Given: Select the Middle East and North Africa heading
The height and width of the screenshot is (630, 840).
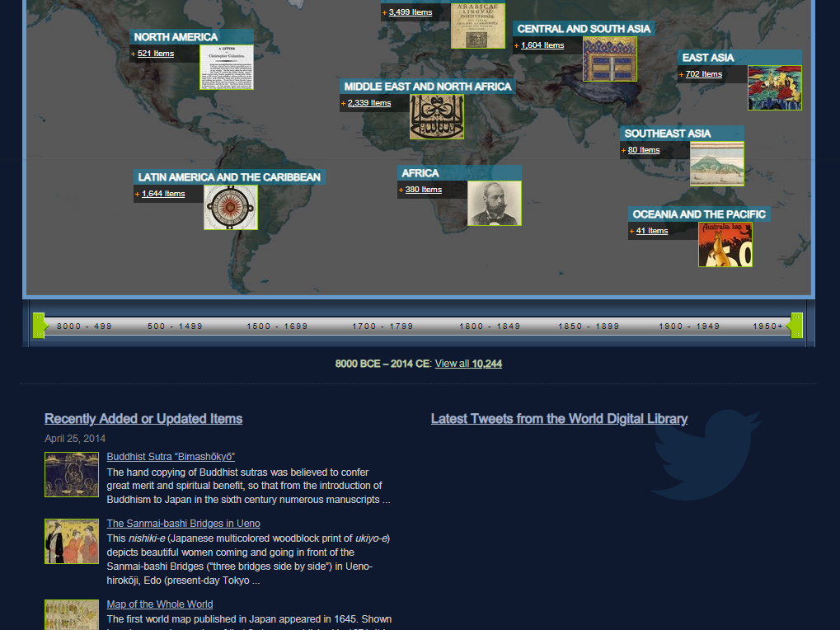Looking at the screenshot, I should 428,87.
